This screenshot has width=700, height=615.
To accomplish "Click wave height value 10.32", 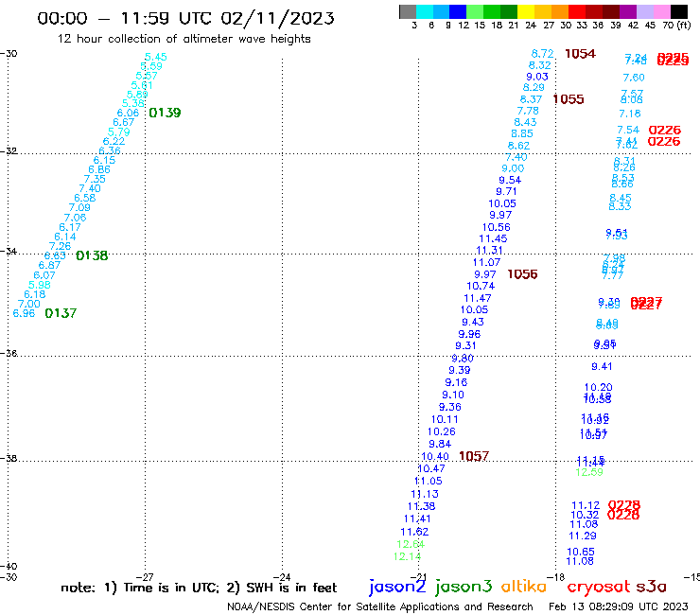I will (585, 515).
